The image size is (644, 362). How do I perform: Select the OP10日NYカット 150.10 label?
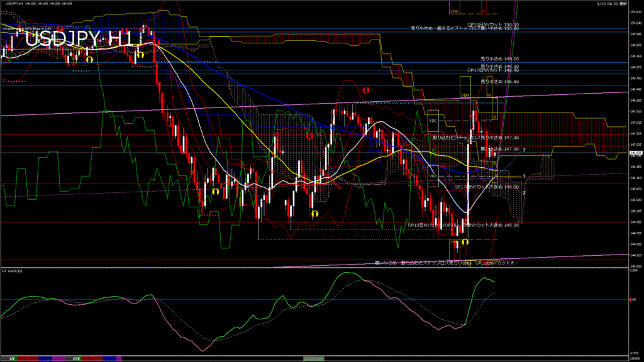coord(497,24)
